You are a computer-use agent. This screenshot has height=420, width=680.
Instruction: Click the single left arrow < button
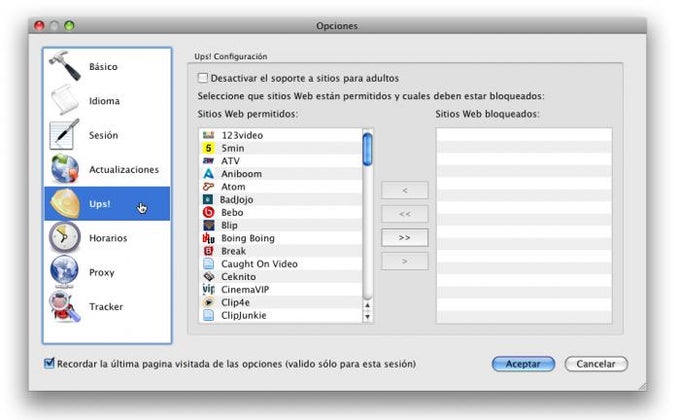click(x=405, y=190)
